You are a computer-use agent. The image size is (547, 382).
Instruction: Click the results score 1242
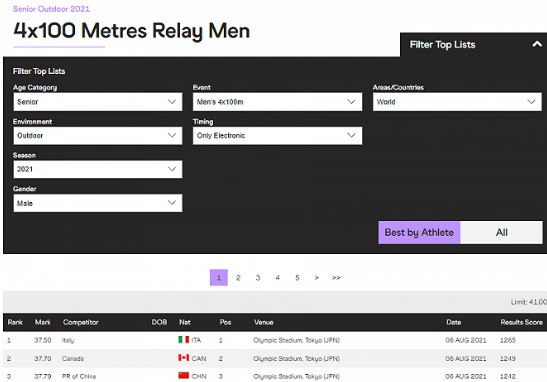pos(508,376)
